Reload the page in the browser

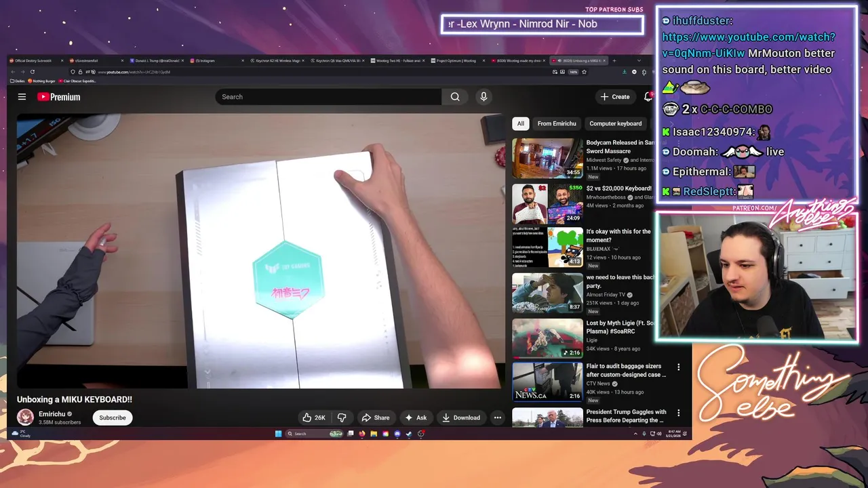(32, 72)
